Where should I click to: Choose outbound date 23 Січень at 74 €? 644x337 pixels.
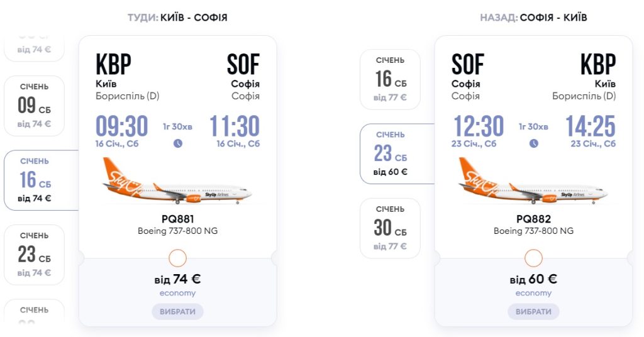pyautogui.click(x=35, y=254)
